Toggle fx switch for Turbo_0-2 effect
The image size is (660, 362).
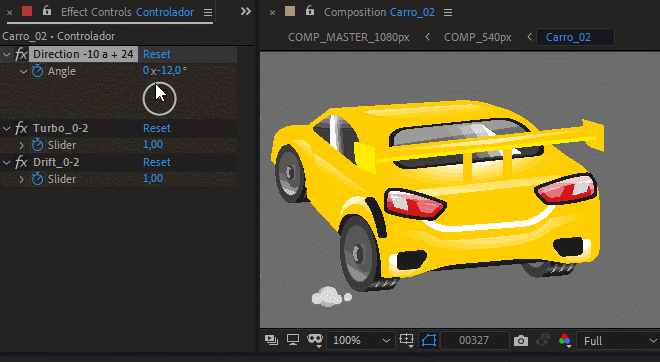21,128
